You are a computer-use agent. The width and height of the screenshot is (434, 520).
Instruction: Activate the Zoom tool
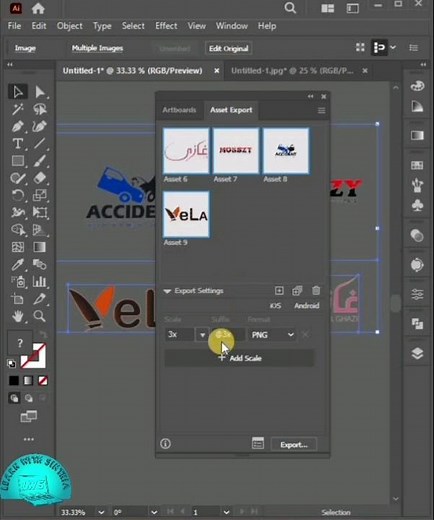click(x=40, y=316)
